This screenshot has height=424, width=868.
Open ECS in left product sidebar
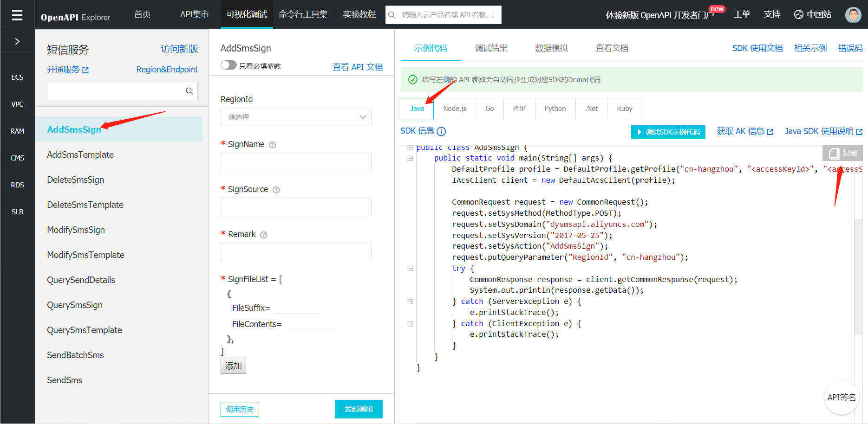point(17,77)
